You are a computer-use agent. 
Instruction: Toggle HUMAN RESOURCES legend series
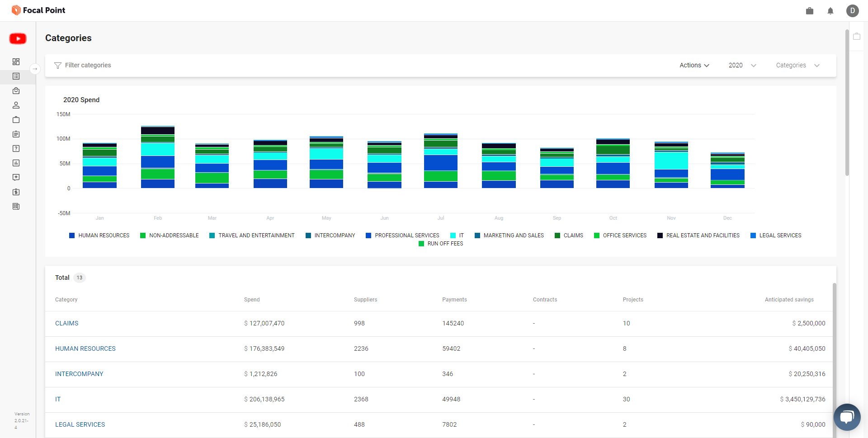click(x=99, y=235)
